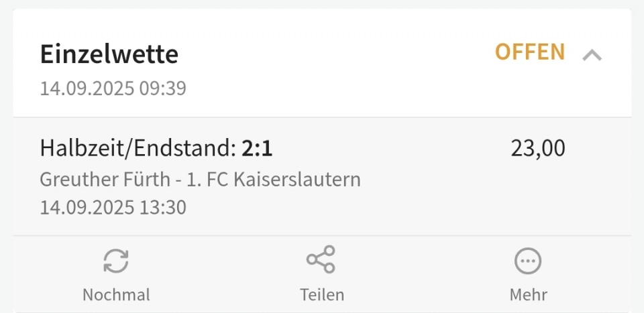Tap the Teilen share icon
644x313 pixels.
tap(321, 259)
